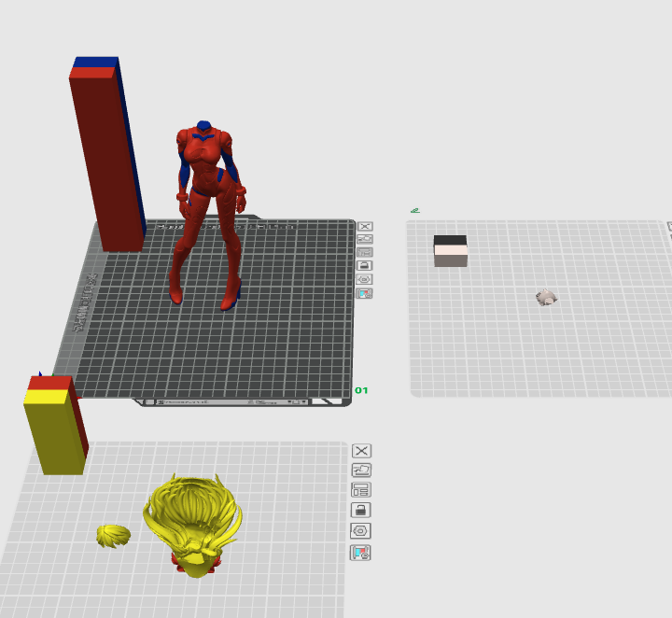Toggle the lock on plate 01
Screen dimensions: 672x618
pos(364,266)
